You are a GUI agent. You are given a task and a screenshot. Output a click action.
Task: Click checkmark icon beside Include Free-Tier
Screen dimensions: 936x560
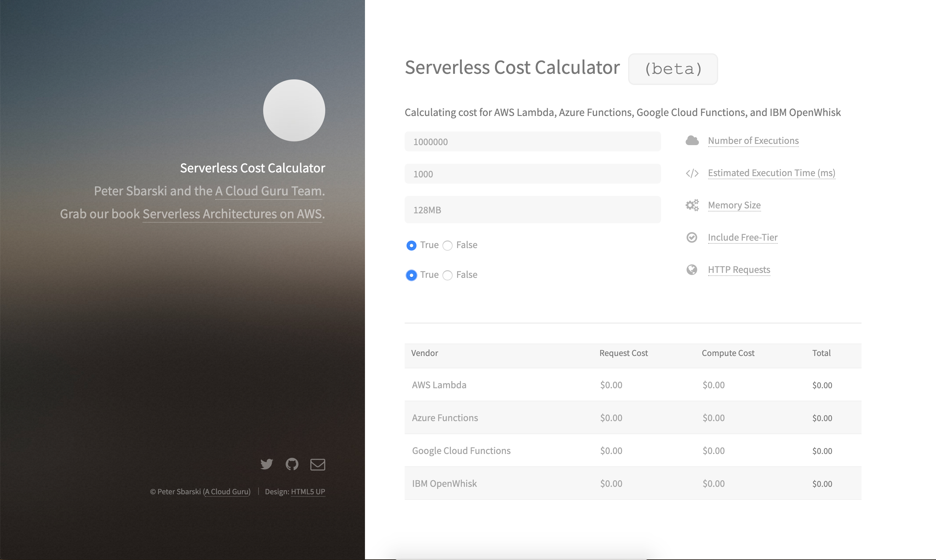[692, 237]
